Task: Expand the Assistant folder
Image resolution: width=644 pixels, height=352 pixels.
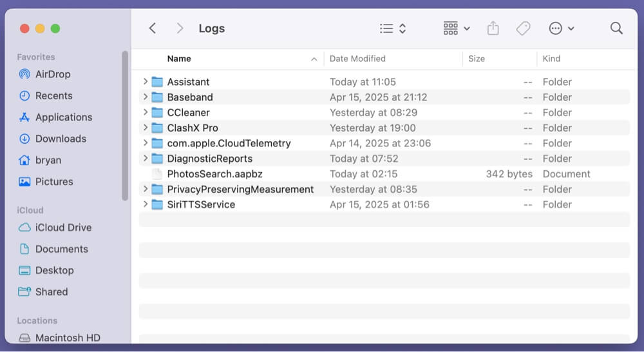Action: pyautogui.click(x=146, y=82)
